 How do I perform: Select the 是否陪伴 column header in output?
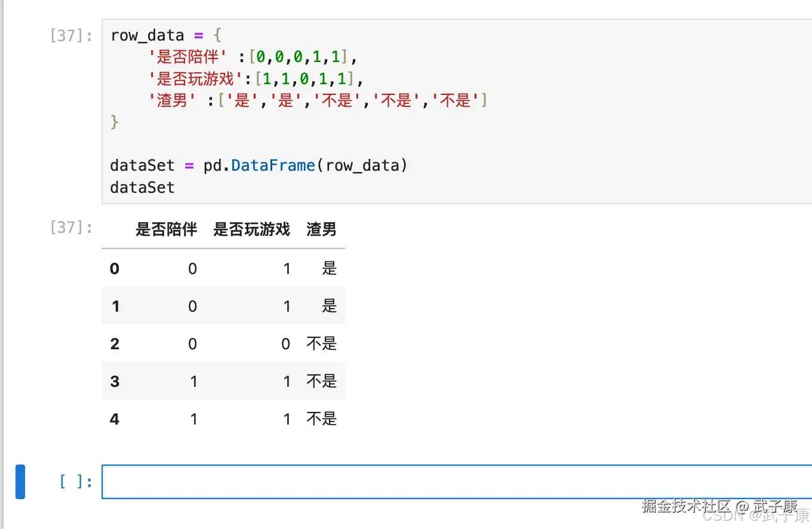click(x=166, y=230)
